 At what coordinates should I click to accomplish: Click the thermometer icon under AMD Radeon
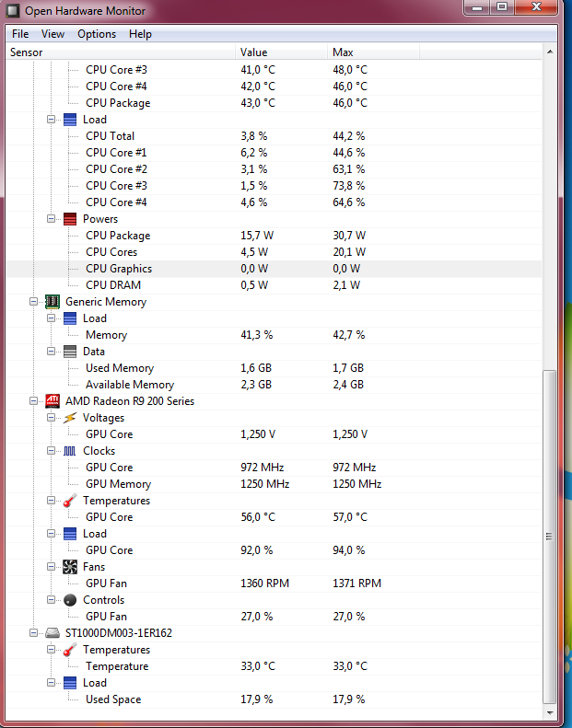[x=70, y=501]
